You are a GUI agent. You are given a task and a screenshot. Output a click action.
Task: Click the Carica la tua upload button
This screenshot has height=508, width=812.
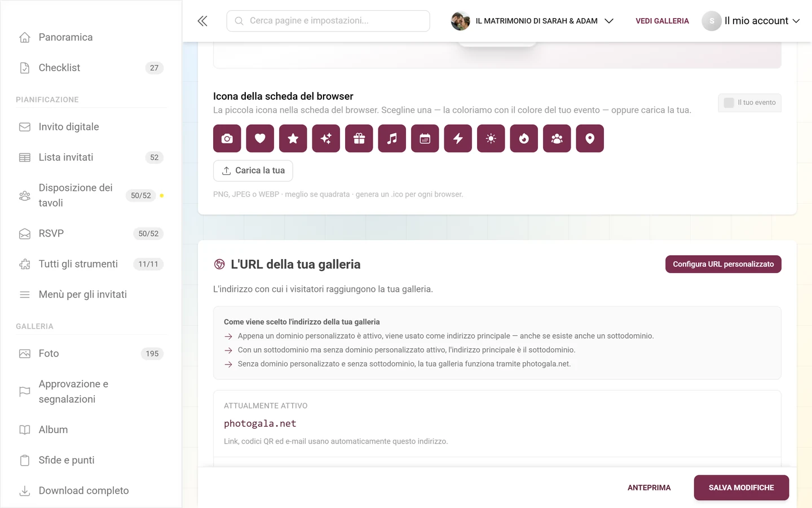253,171
